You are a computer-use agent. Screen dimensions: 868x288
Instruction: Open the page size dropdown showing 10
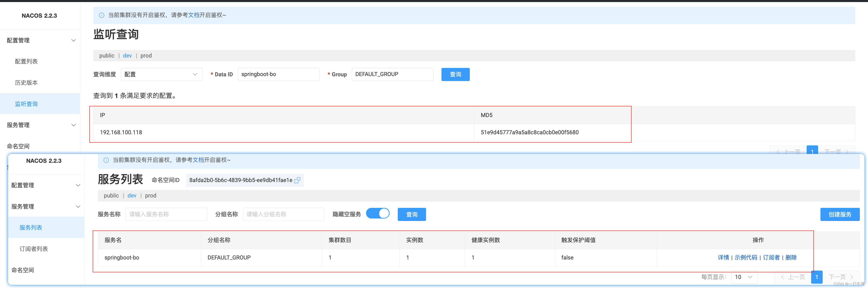coord(744,277)
